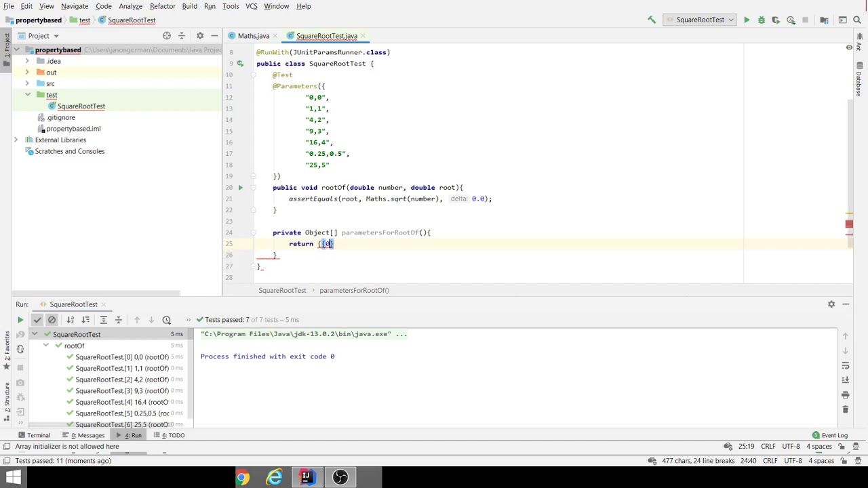868x488 pixels.
Task: Open Run panel settings gear
Action: click(831, 304)
